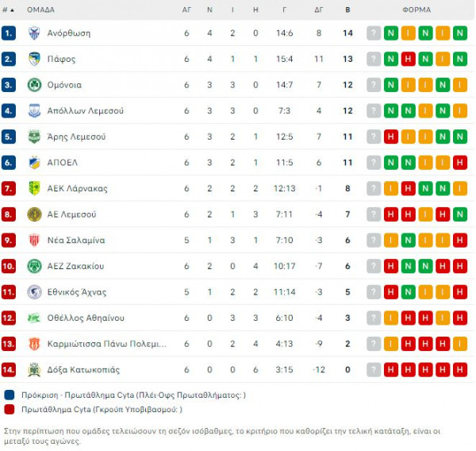Open the Άρης Λεμεσού team page
Image resolution: width=476 pixels, height=451 pixels.
pos(76,137)
